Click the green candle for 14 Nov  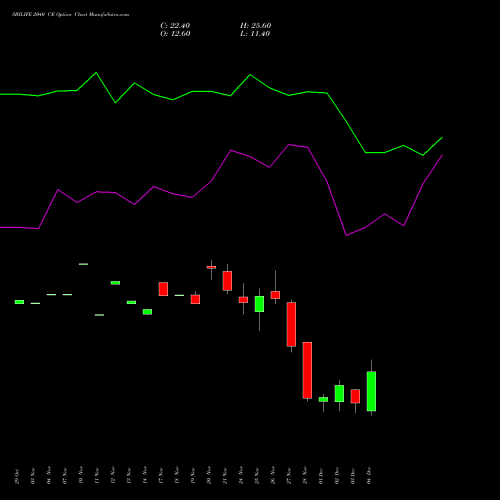(147, 312)
